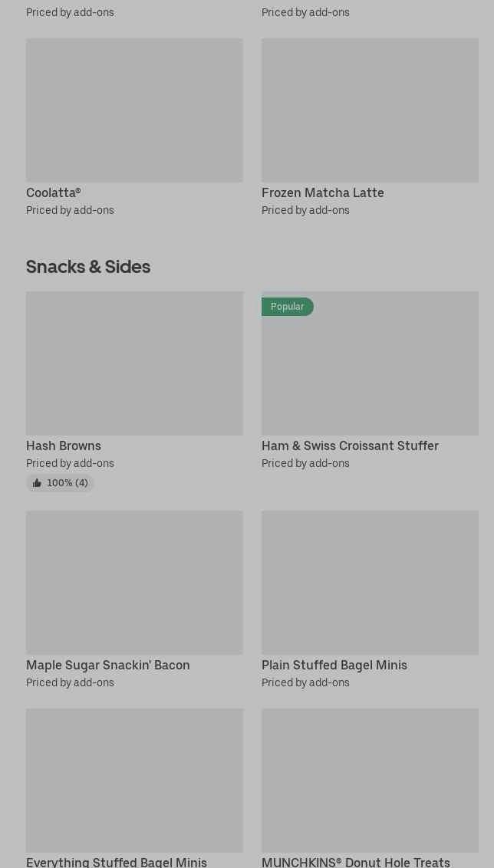494x868 pixels.
Task: Click the Frozen Matcha Latte title
Action: click(x=323, y=193)
